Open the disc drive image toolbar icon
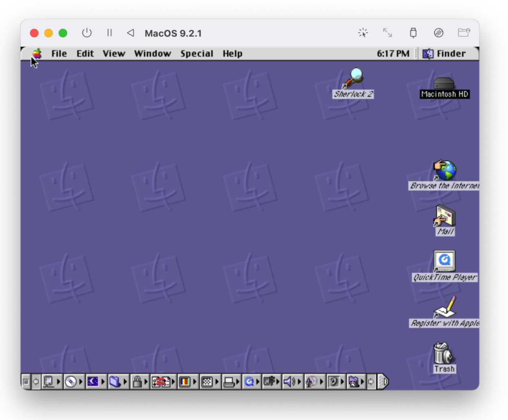 (x=439, y=33)
